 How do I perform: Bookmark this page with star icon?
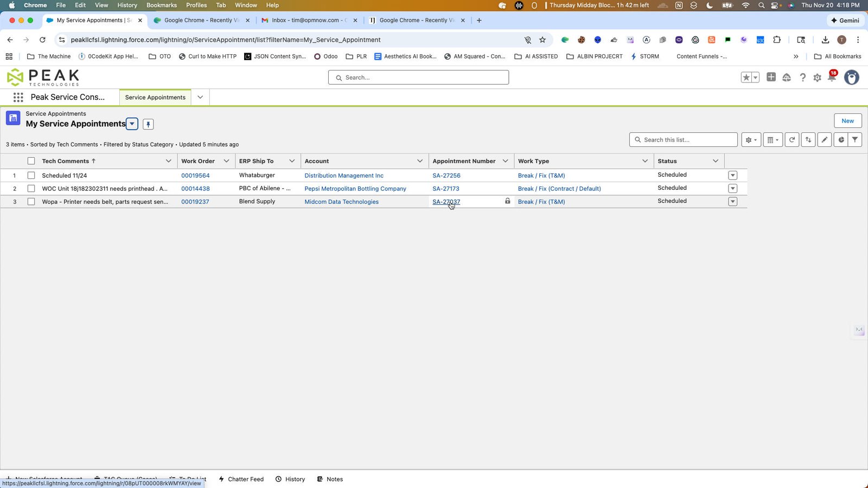click(x=542, y=40)
